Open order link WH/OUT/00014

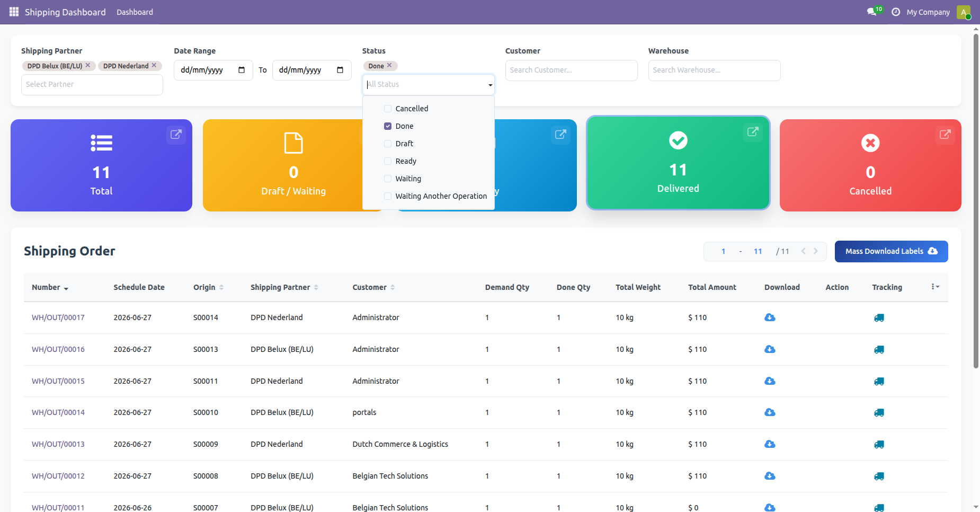coord(58,412)
